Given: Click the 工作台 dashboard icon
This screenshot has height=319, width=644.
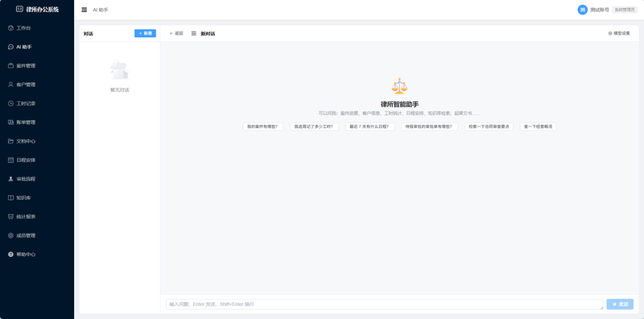Looking at the screenshot, I should pos(10,28).
